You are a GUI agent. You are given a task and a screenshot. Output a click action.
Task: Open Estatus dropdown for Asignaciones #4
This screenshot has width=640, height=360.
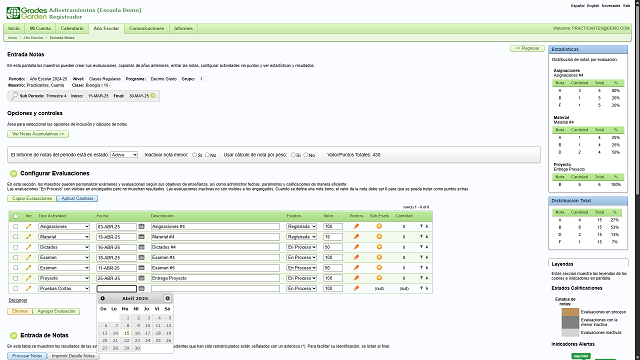coord(301,227)
